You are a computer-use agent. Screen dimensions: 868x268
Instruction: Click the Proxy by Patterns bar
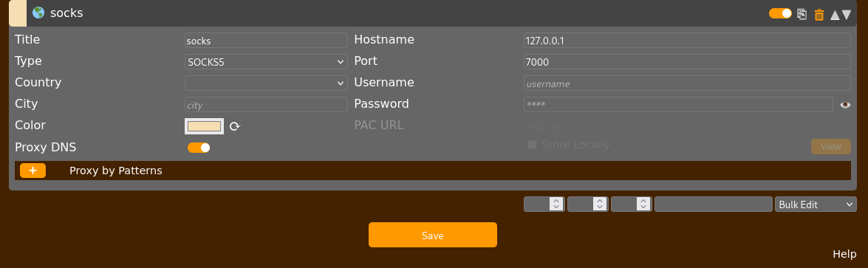click(x=433, y=171)
